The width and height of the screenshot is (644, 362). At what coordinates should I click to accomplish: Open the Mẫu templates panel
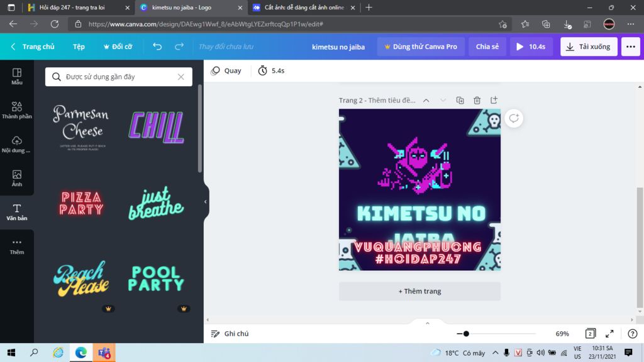[x=17, y=76]
